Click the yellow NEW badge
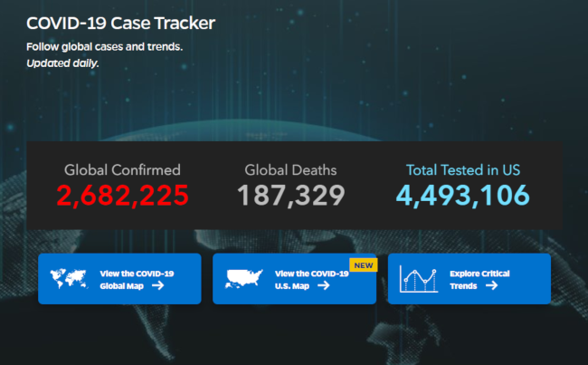 pos(363,264)
